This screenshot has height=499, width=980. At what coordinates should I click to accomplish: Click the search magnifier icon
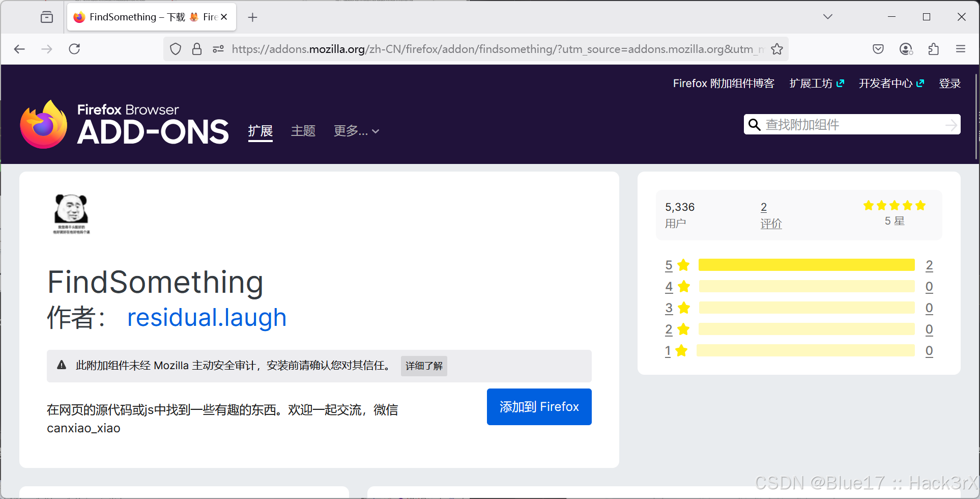754,125
